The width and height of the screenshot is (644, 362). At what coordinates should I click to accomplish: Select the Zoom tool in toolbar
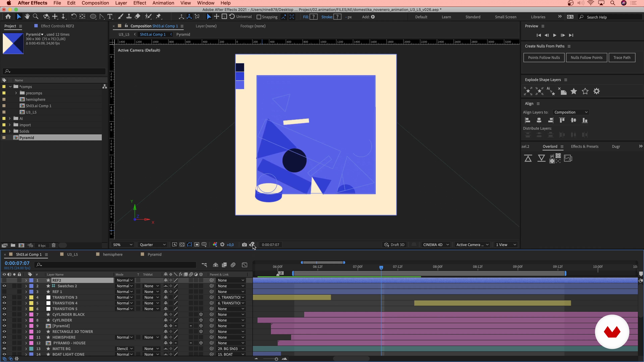click(x=36, y=16)
